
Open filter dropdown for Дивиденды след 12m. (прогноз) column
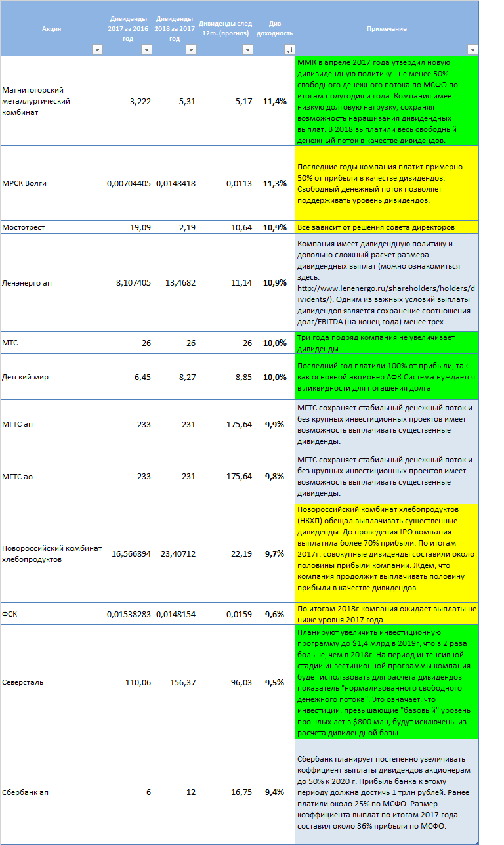coord(247,50)
